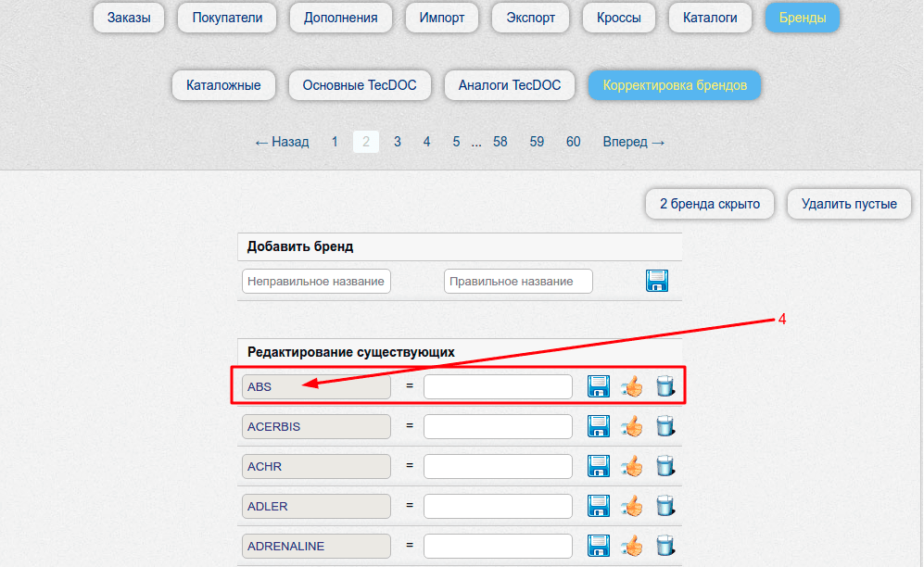Open the Экспорт section
Viewport: 924px width, 567px height.
(x=530, y=18)
